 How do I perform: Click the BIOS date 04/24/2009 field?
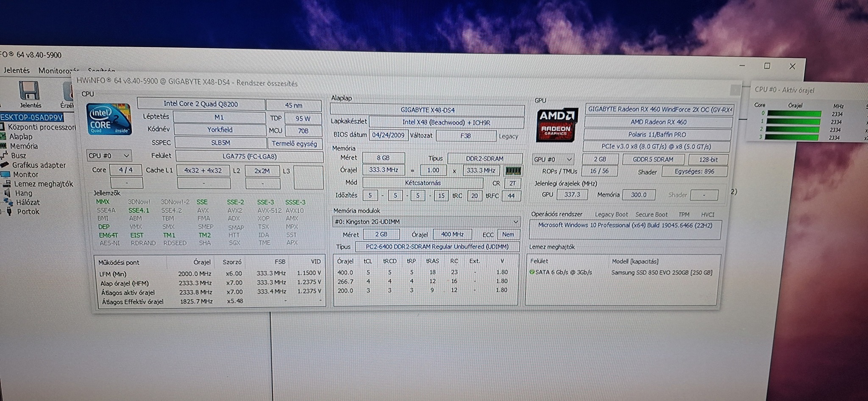click(x=388, y=135)
